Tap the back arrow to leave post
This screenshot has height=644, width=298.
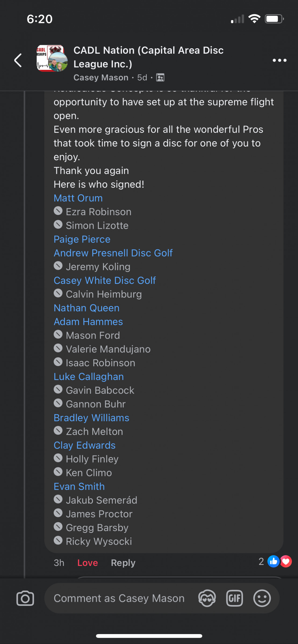pos(18,60)
